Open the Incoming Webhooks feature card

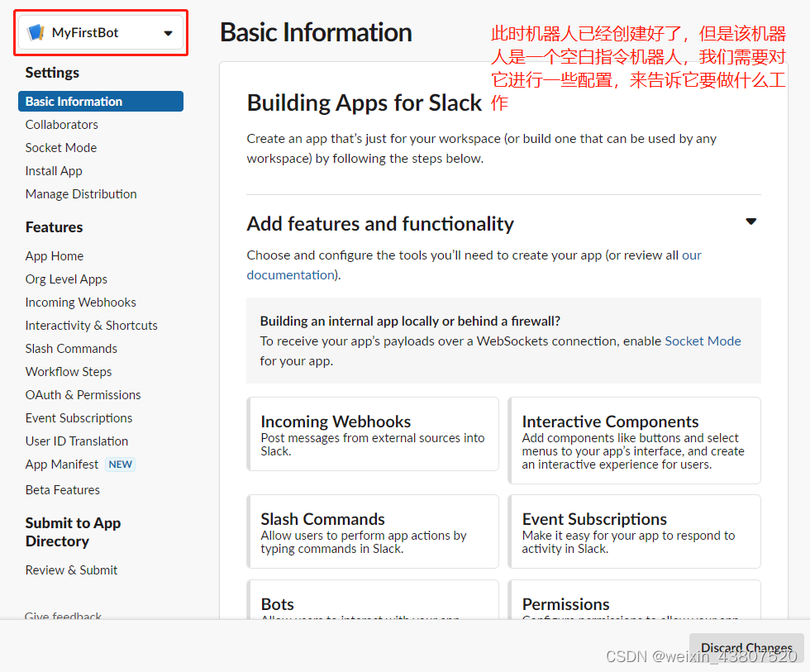(x=373, y=434)
